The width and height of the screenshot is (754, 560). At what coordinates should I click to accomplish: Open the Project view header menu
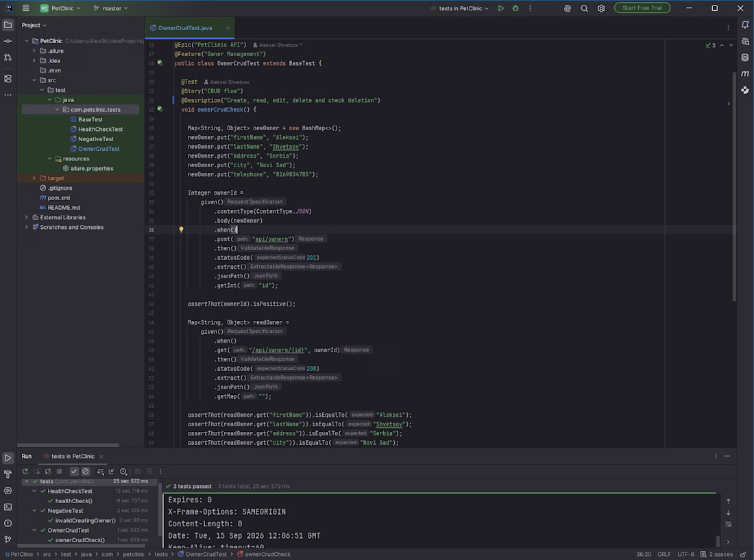(x=34, y=25)
